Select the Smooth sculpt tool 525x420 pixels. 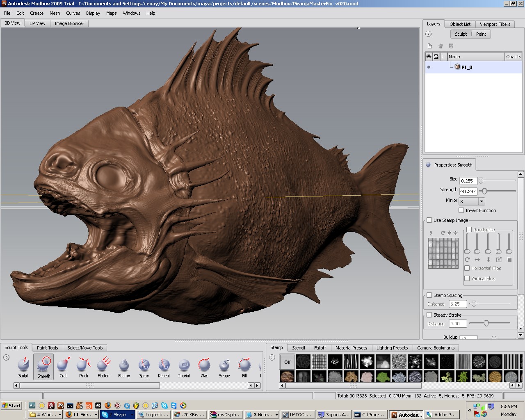tap(43, 366)
